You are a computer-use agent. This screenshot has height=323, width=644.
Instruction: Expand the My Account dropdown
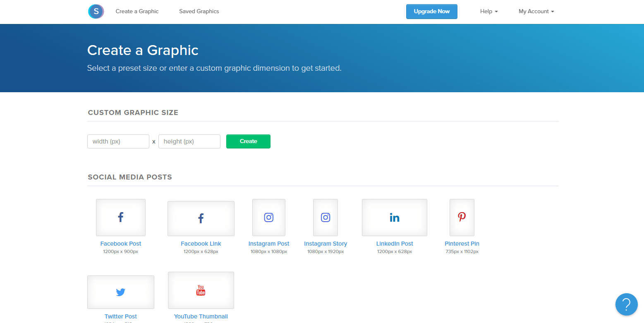click(536, 12)
